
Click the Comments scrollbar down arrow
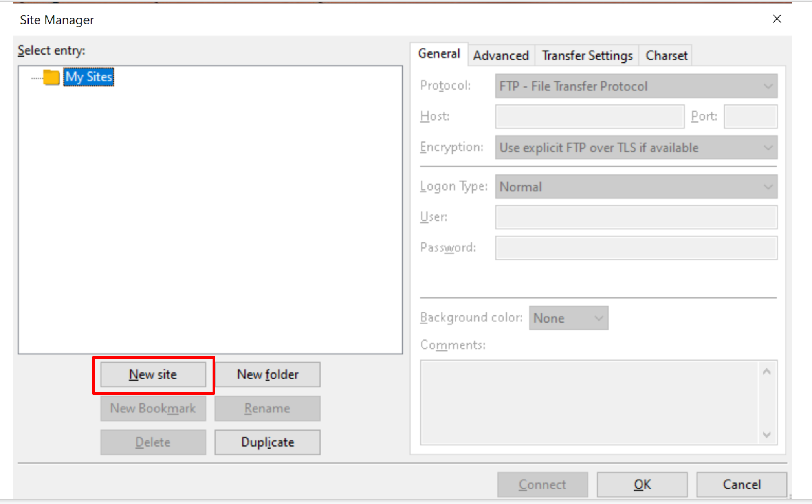click(766, 434)
